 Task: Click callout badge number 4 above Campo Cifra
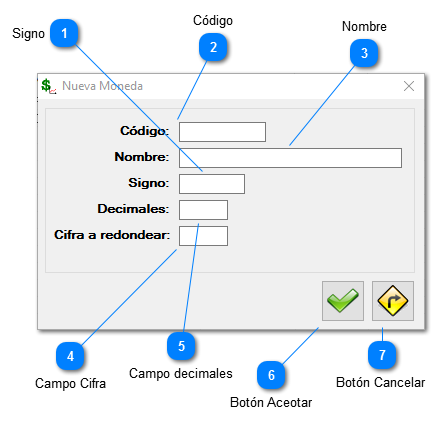pyautogui.click(x=70, y=356)
